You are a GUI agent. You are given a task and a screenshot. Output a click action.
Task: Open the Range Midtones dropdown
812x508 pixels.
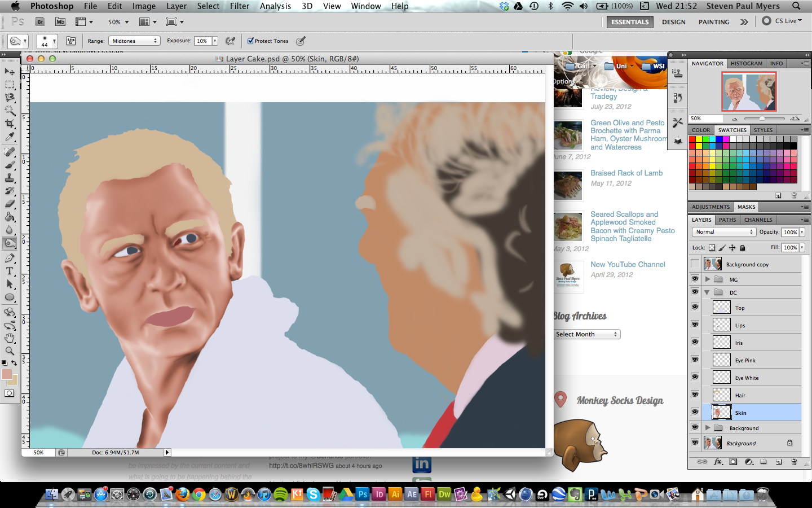[134, 41]
